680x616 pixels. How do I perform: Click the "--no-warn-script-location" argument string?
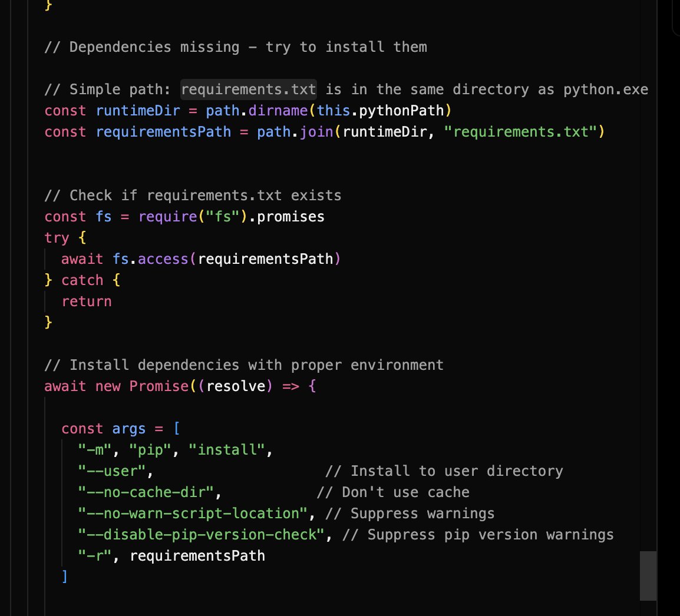click(x=193, y=514)
